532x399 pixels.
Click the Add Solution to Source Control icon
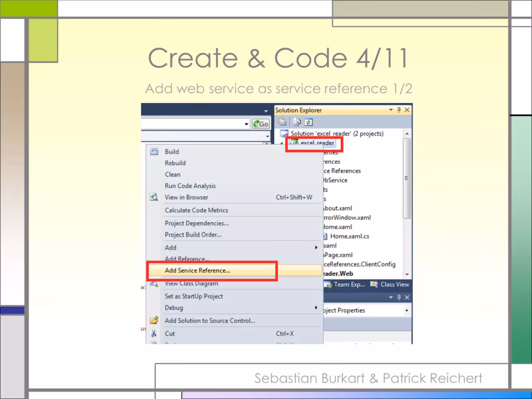[x=154, y=320]
